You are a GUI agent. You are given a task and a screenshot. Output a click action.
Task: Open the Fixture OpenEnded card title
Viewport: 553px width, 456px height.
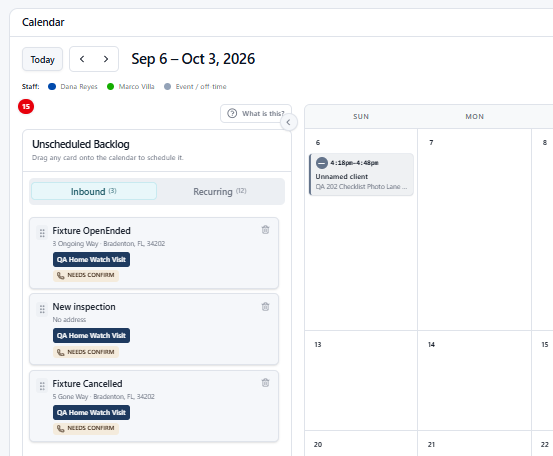click(91, 231)
